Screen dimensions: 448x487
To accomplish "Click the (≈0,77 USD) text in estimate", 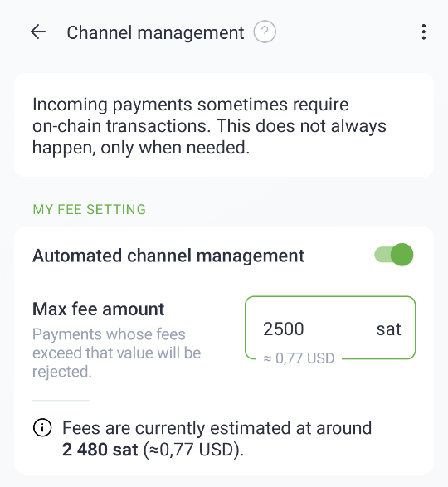I will 193,450.
